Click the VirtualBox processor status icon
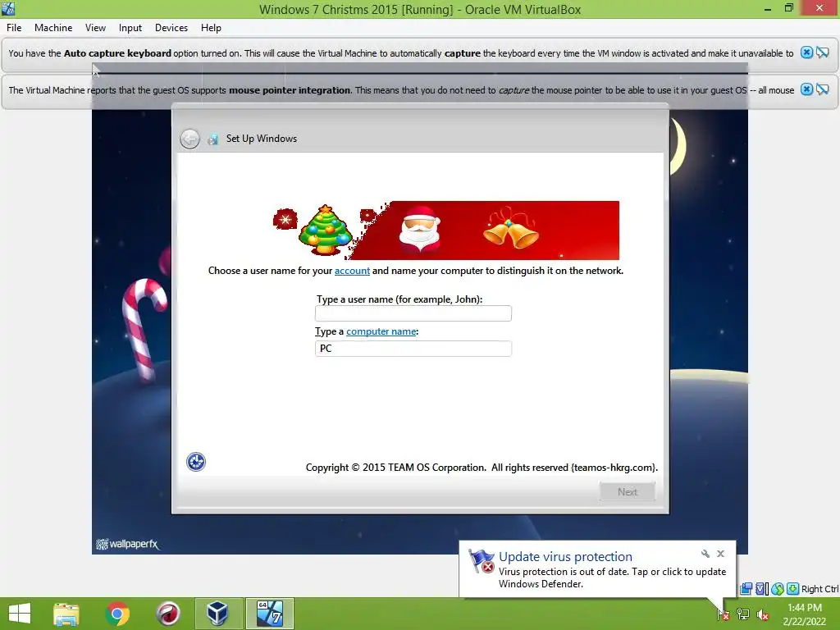 [x=762, y=589]
